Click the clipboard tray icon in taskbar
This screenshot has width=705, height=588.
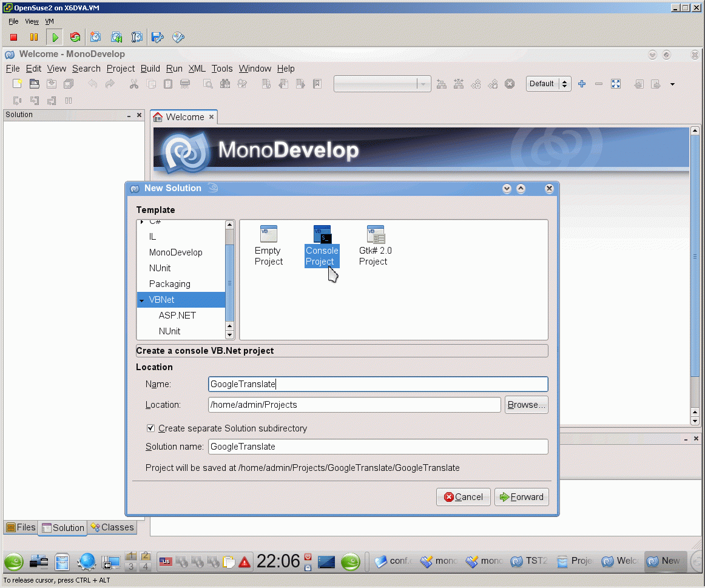point(229,562)
